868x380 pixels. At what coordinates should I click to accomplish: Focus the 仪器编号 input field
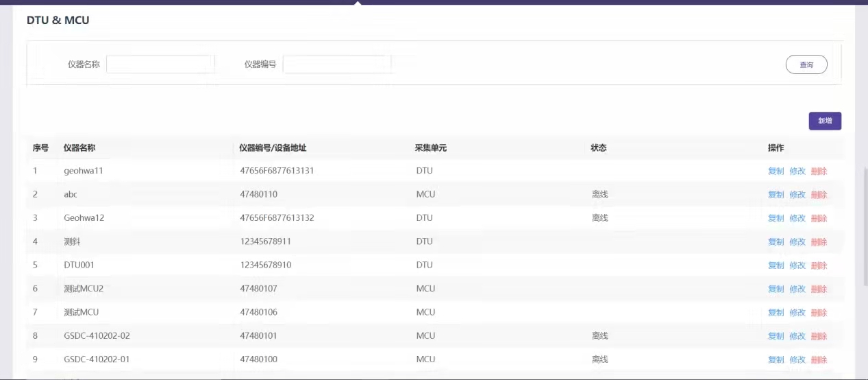point(336,64)
